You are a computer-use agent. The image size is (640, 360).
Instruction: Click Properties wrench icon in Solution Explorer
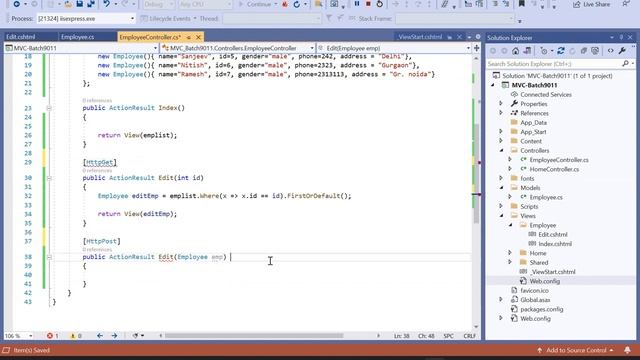click(622, 51)
